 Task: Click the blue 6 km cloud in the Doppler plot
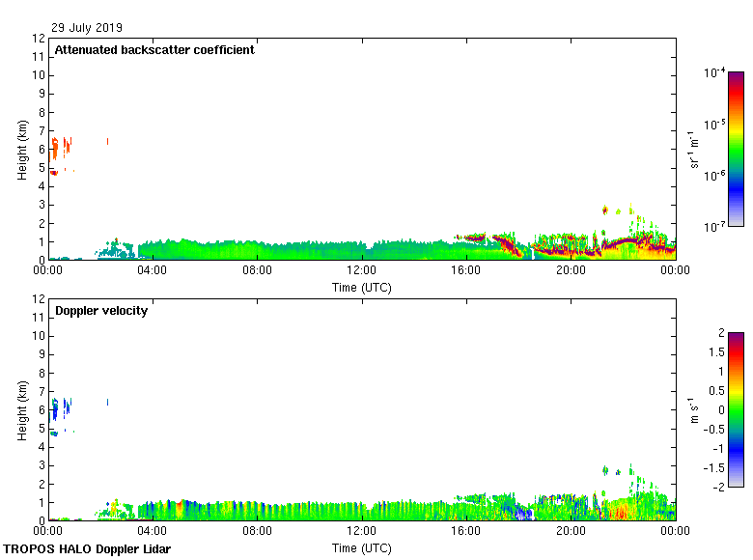(55, 408)
